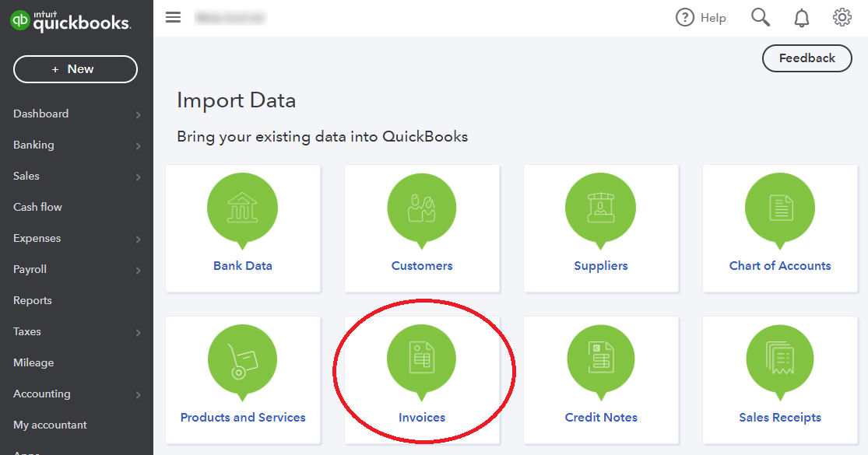The image size is (868, 455).
Task: Expand the Taxes sidebar chevron
Action: pos(138,332)
